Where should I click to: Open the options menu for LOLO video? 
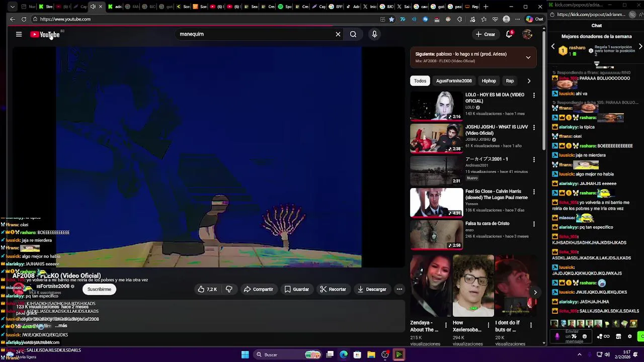click(x=534, y=95)
